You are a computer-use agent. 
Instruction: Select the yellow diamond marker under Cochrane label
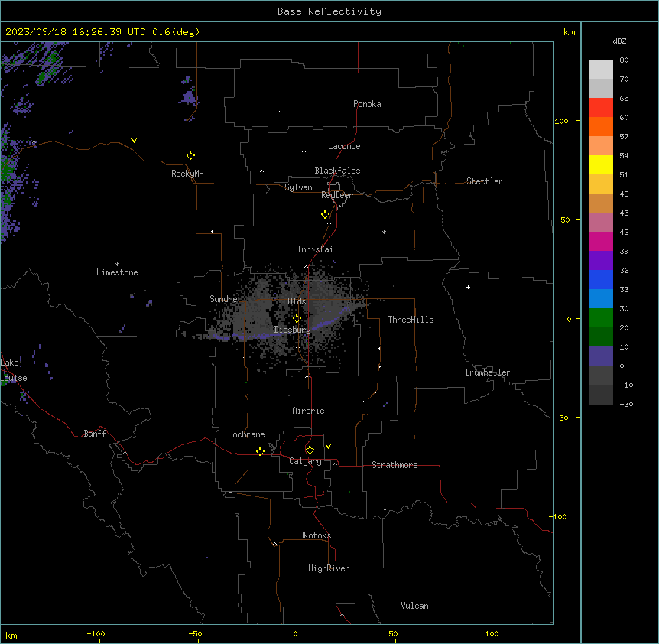260,451
